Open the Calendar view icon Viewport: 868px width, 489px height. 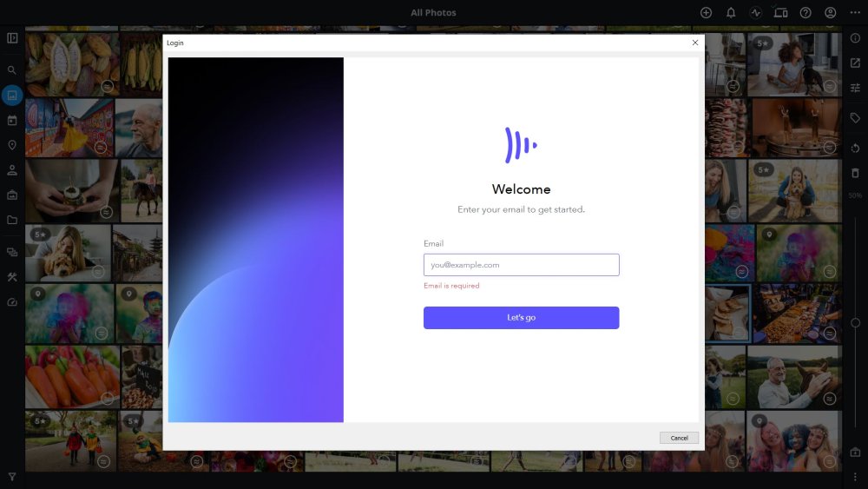click(x=12, y=120)
